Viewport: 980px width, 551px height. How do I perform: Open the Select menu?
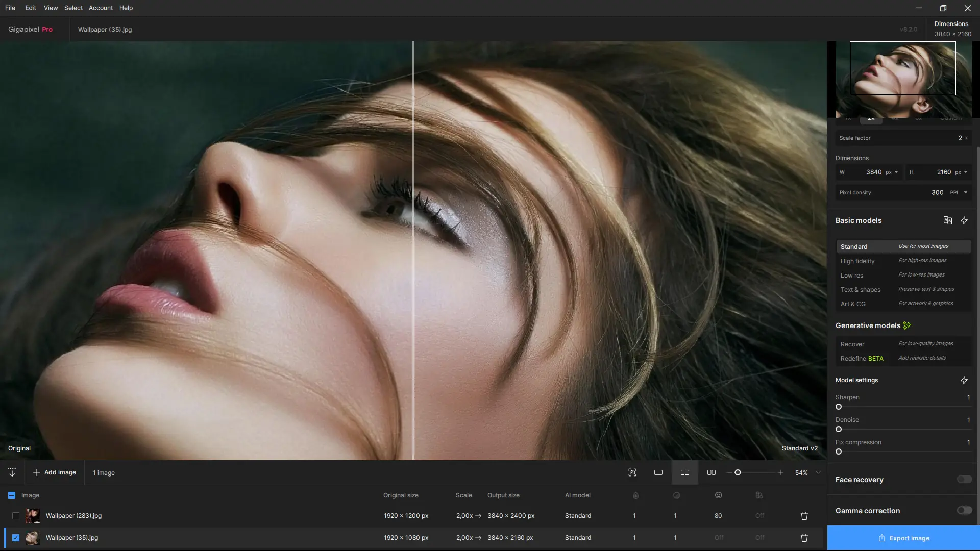[x=73, y=8]
